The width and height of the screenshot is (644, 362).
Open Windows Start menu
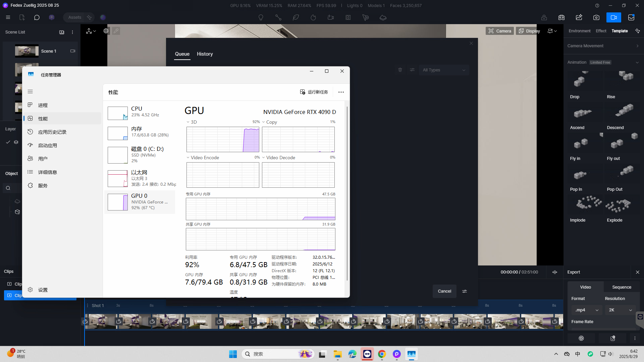(x=233, y=354)
